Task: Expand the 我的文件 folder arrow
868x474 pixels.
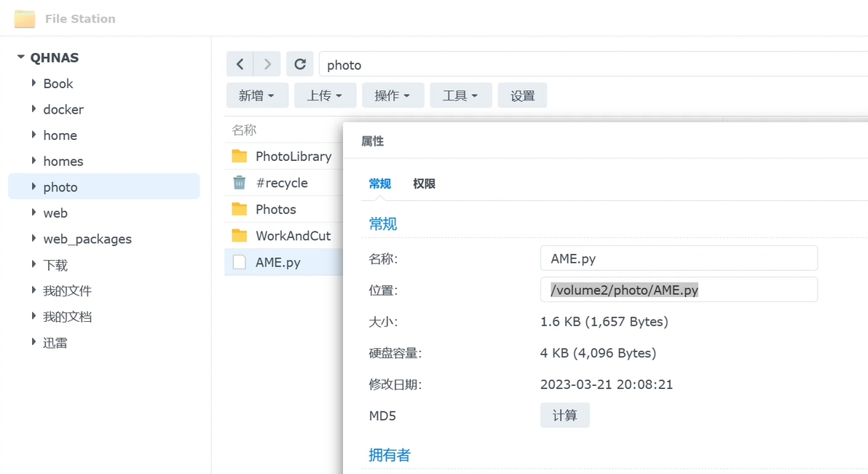Action: coord(33,291)
